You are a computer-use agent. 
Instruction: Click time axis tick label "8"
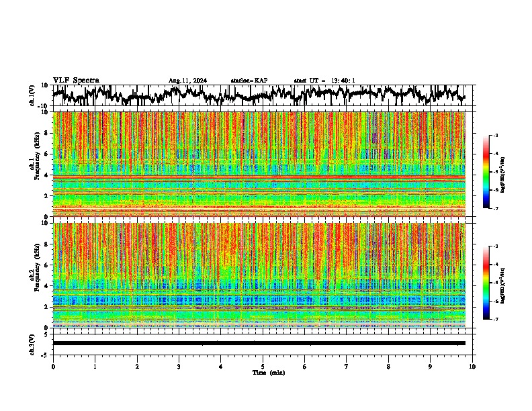point(388,367)
